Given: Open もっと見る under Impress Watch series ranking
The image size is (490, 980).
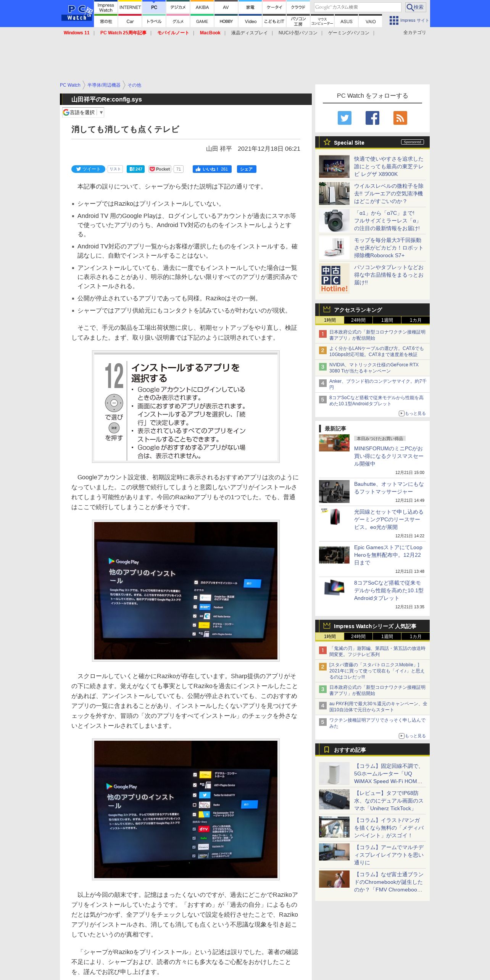Looking at the screenshot, I should point(412,736).
